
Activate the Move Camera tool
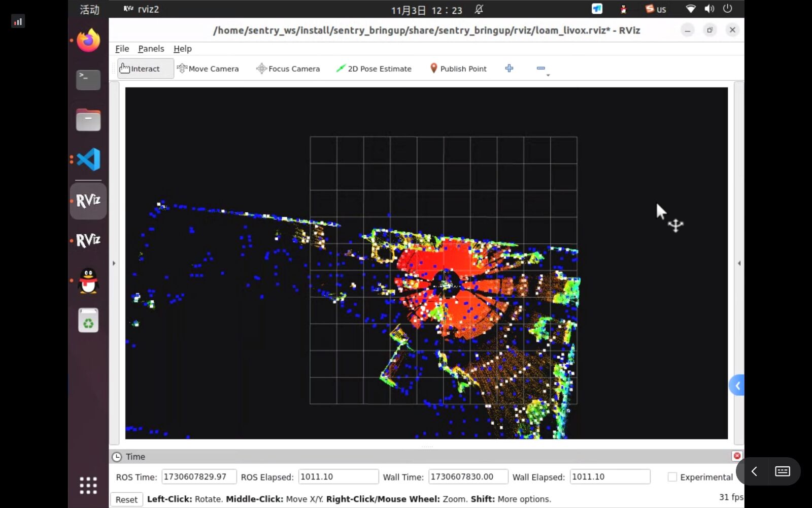[208, 69]
